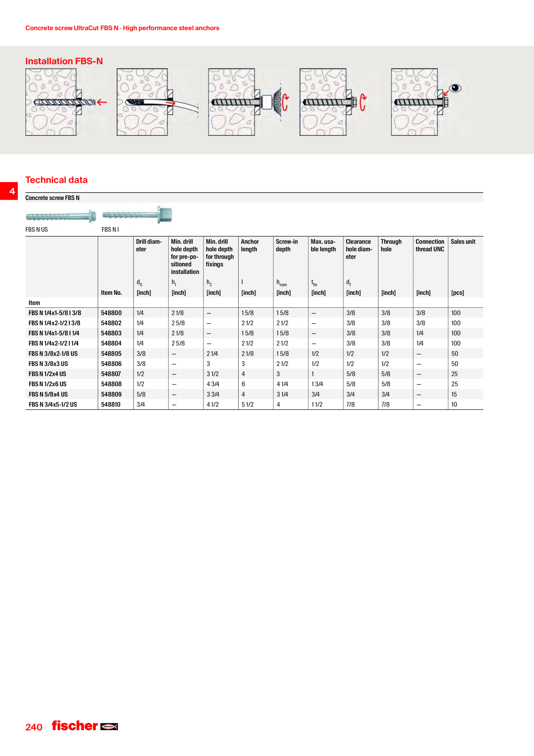Click the 'Technical data' heading
This screenshot has height=756, width=534.
coord(56,180)
